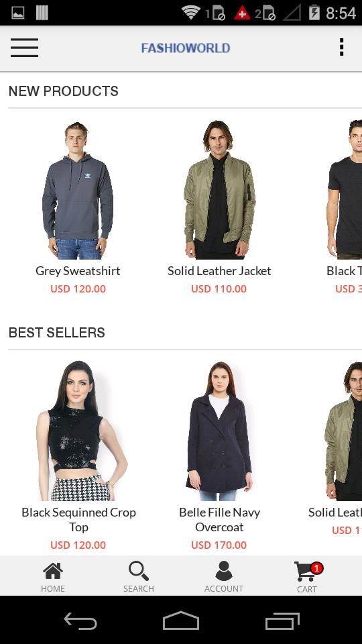Tap the Android back navigation button
The image size is (362, 644).
80,621
